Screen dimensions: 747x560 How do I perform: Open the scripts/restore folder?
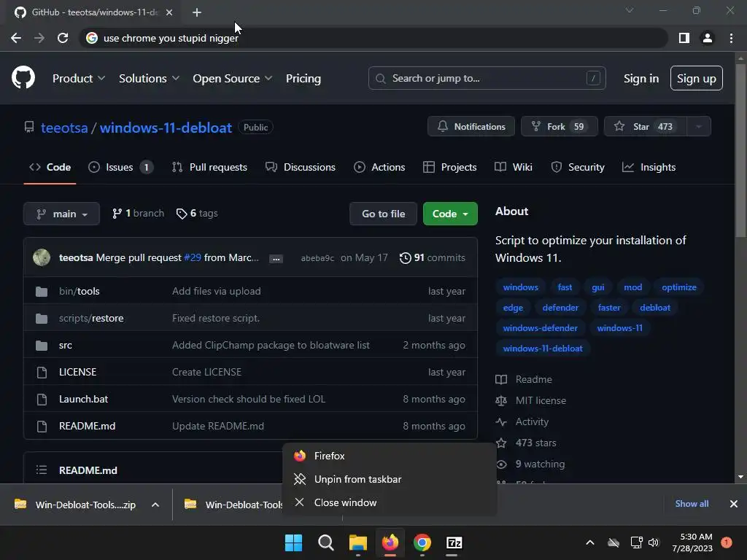tap(91, 318)
